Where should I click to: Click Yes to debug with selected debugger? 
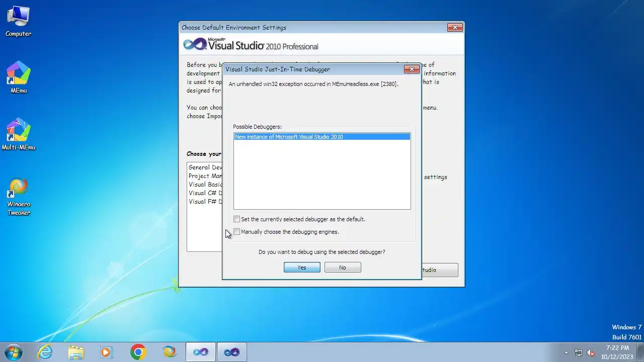click(x=302, y=267)
